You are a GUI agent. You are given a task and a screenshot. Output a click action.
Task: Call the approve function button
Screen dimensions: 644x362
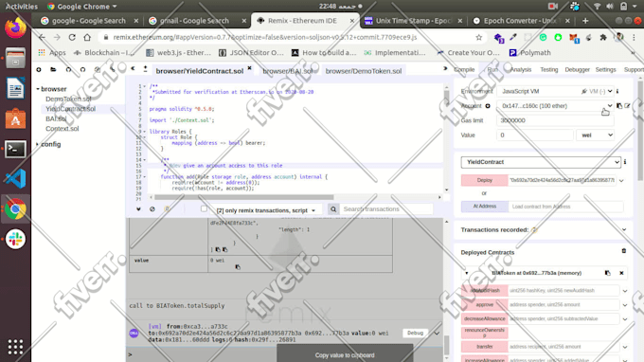[x=484, y=305]
